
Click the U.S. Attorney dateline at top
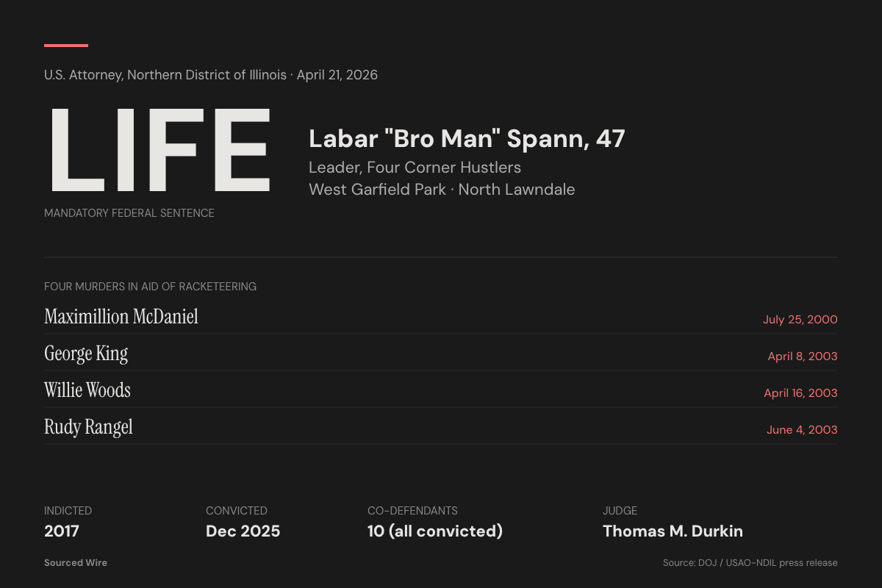click(x=211, y=75)
